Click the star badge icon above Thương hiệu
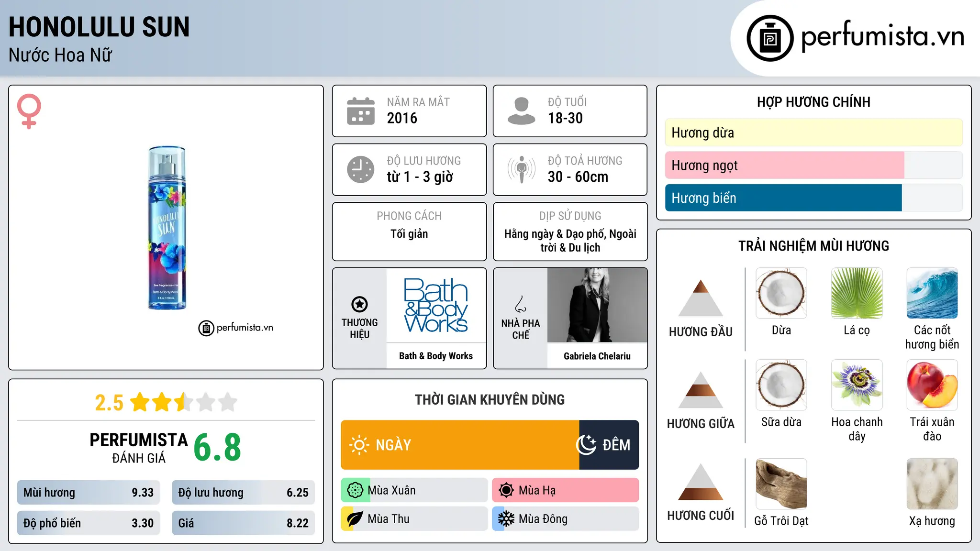The image size is (980, 551). pos(359,304)
